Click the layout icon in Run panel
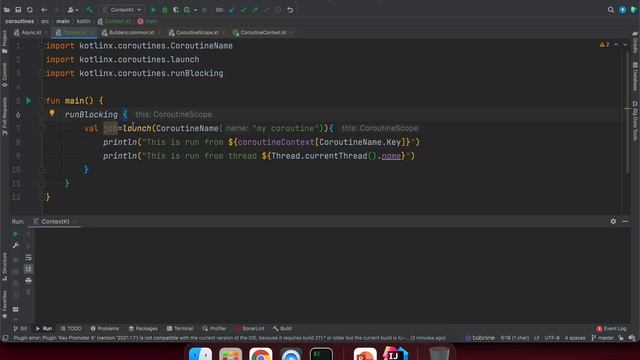The width and height of the screenshot is (640, 360). [16, 309]
